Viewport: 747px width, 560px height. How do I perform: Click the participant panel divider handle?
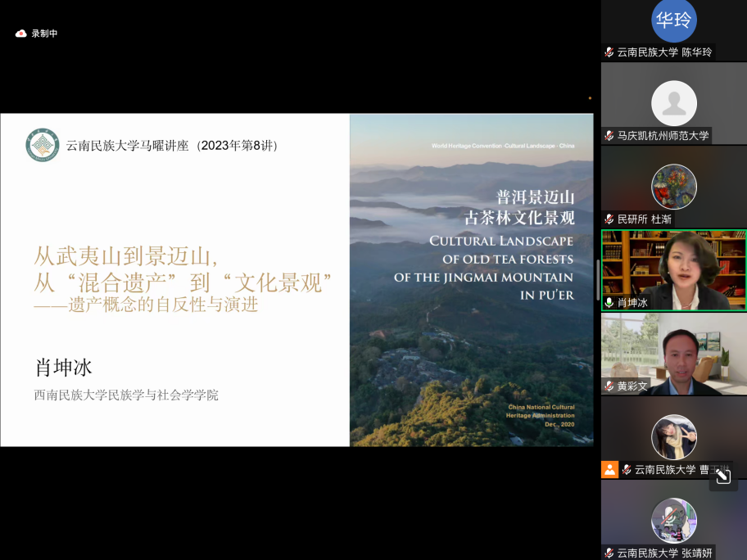coord(597,280)
